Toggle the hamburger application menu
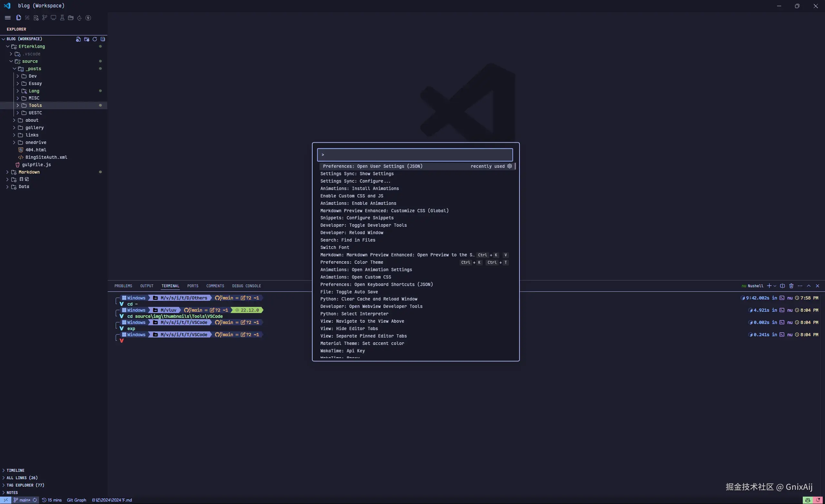This screenshot has height=504, width=825. (x=8, y=18)
